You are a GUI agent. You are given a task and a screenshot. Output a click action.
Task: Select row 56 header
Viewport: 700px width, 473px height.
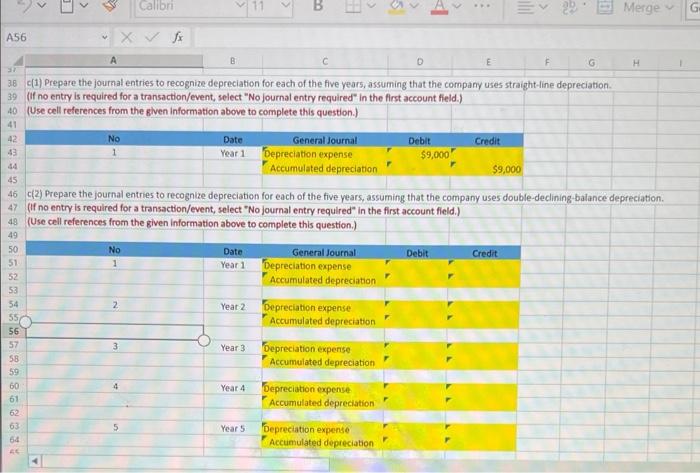pyautogui.click(x=13, y=331)
